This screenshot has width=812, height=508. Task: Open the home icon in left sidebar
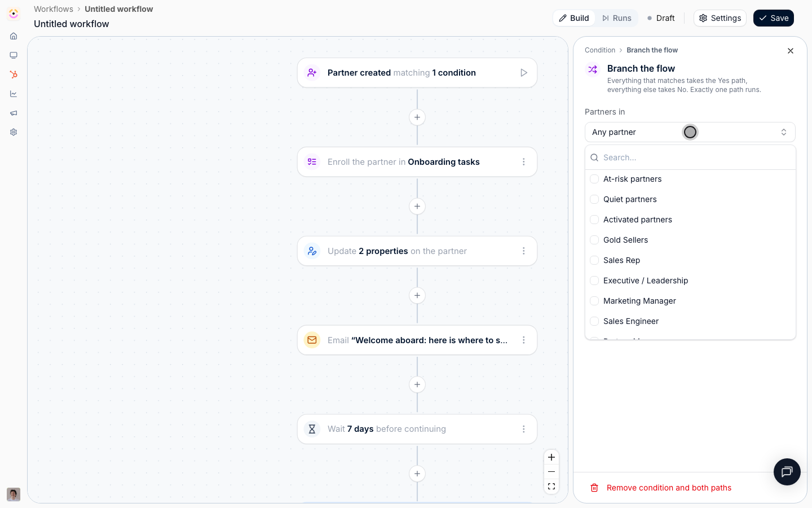click(14, 36)
